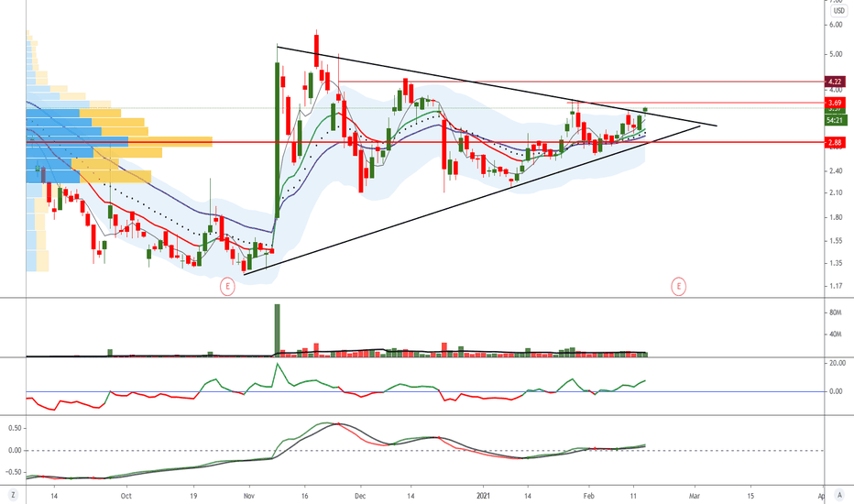The width and height of the screenshot is (854, 504).
Task: Select the 2.88 red price label
Action: [835, 143]
